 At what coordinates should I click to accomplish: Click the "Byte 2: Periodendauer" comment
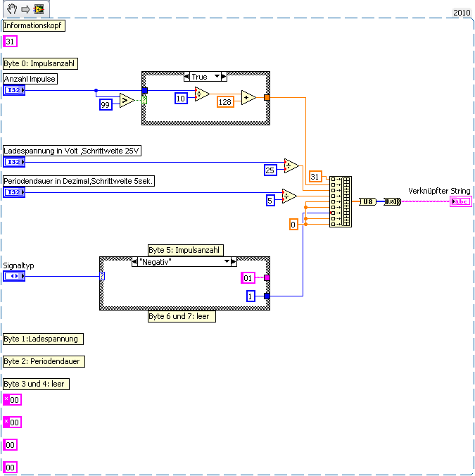[44, 361]
